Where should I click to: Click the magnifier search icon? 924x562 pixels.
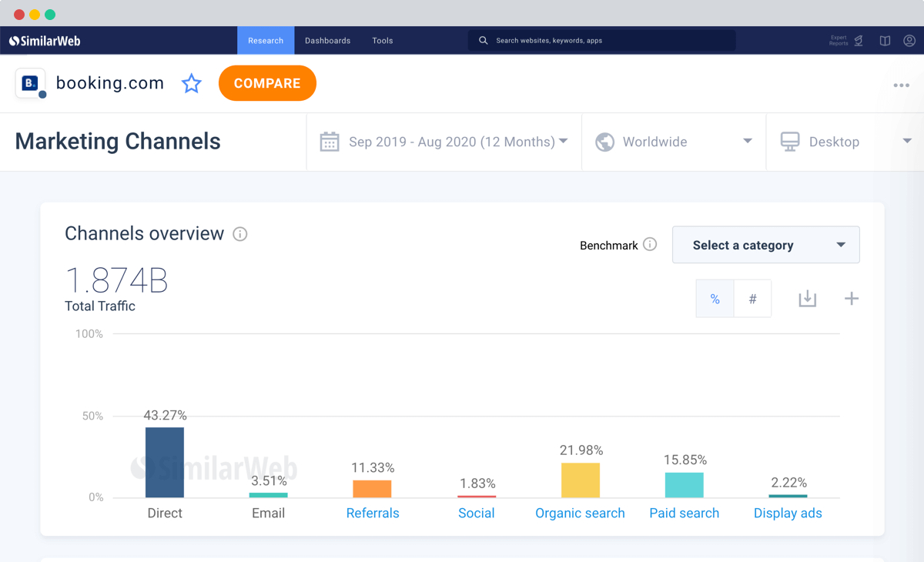pos(484,41)
